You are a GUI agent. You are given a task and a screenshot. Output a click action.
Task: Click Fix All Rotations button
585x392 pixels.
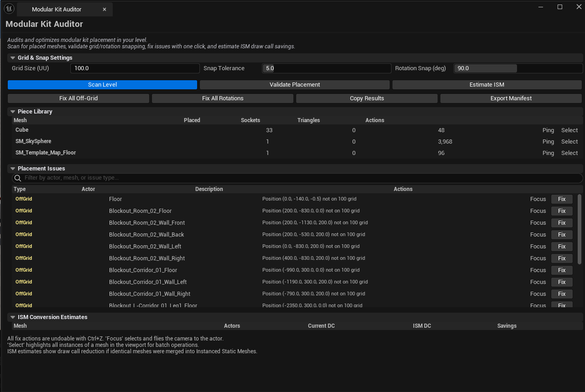tap(223, 98)
